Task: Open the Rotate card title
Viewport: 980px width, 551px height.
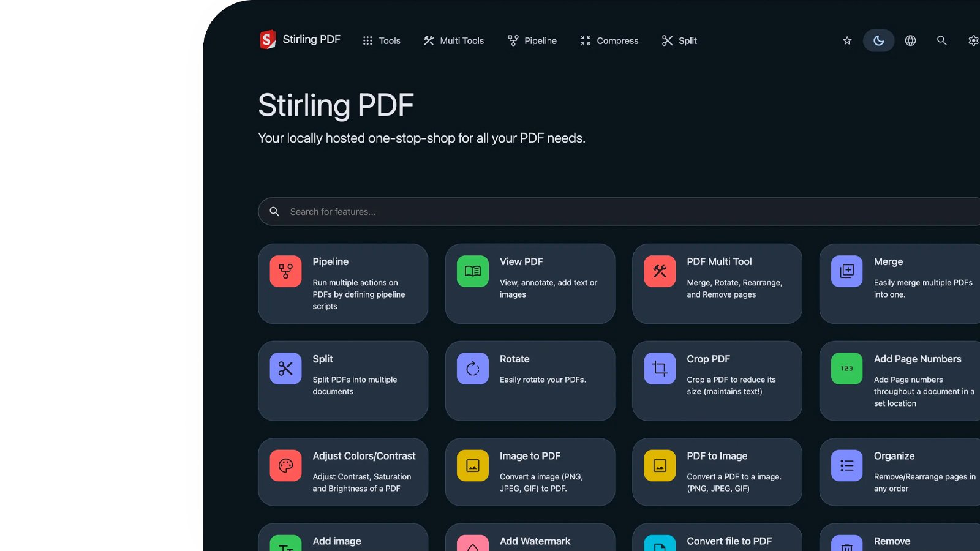Action: tap(514, 359)
